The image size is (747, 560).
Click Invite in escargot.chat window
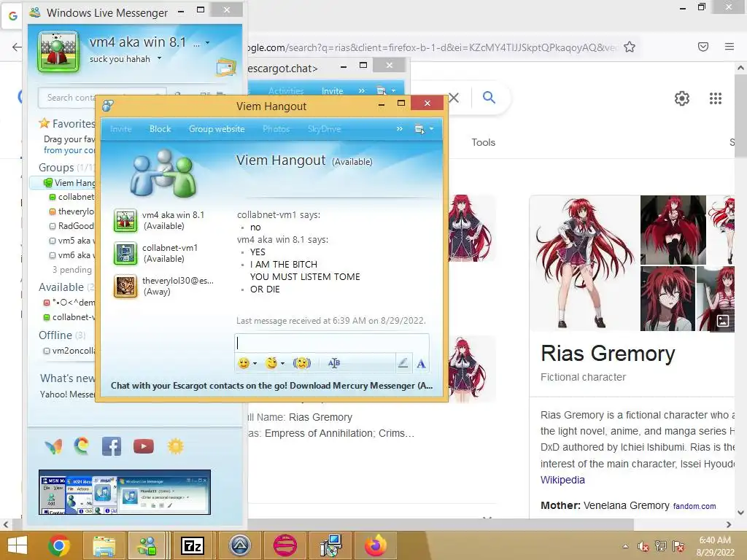[x=332, y=90]
